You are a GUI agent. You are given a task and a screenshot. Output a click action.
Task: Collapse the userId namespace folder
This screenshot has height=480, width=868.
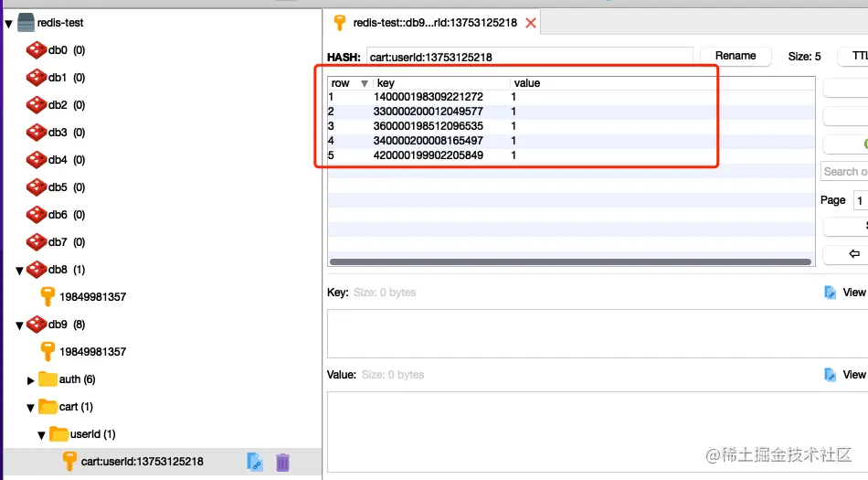click(x=41, y=435)
